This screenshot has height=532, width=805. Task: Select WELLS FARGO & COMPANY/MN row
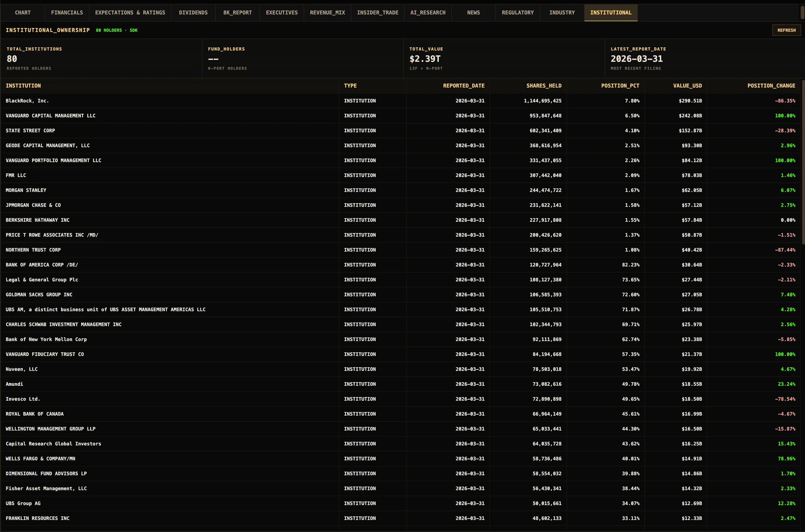[401, 459]
